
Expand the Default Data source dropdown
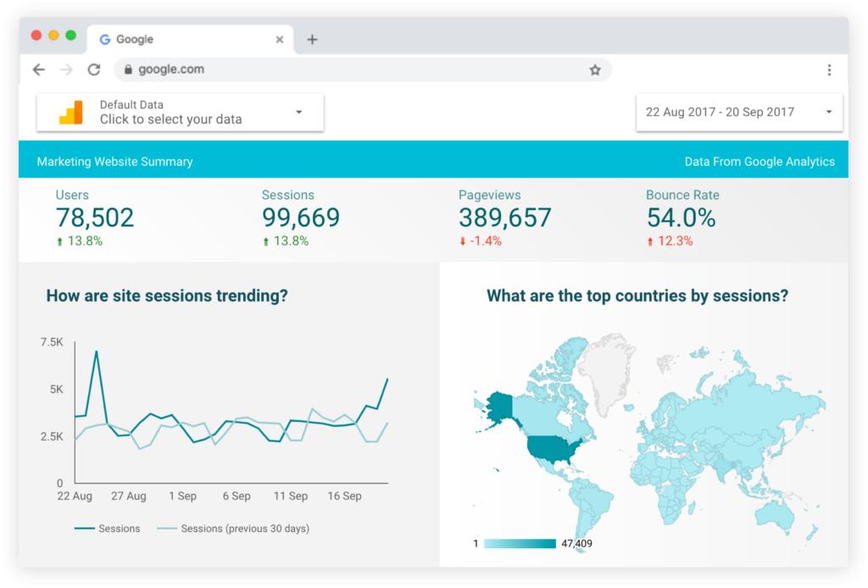coord(298,112)
